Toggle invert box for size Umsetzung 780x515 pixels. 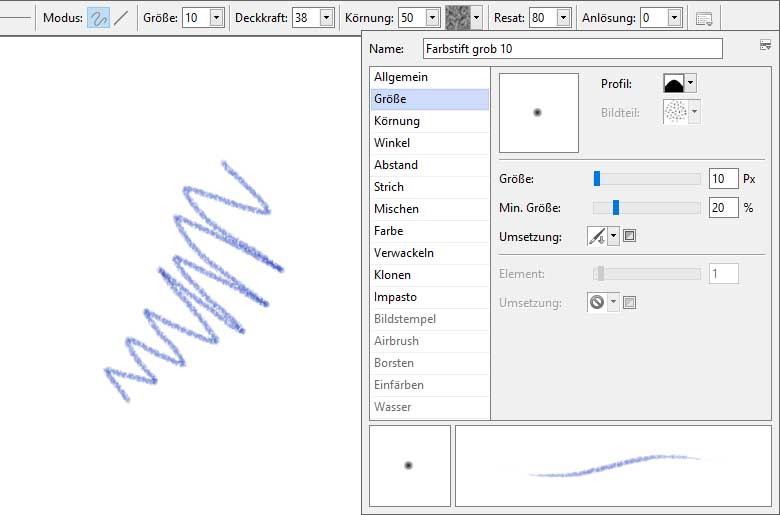click(629, 235)
